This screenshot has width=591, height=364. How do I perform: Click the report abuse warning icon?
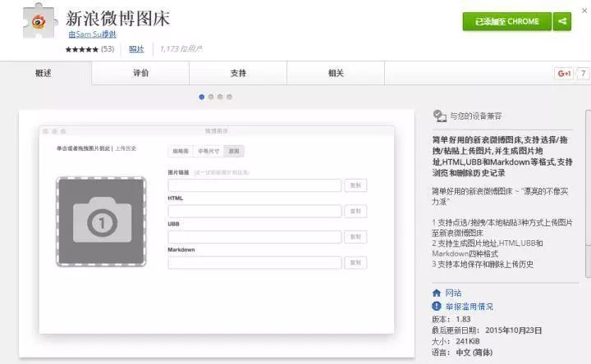click(x=437, y=307)
